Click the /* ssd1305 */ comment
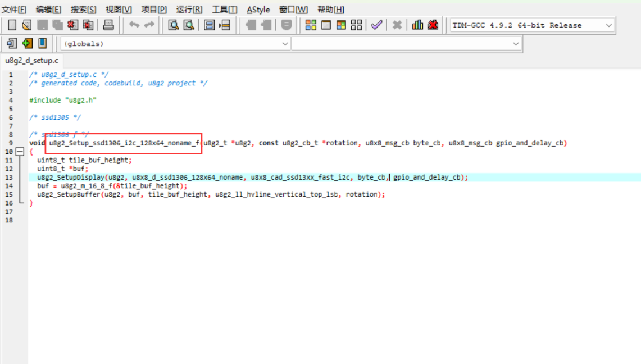641x364 pixels. 55,117
